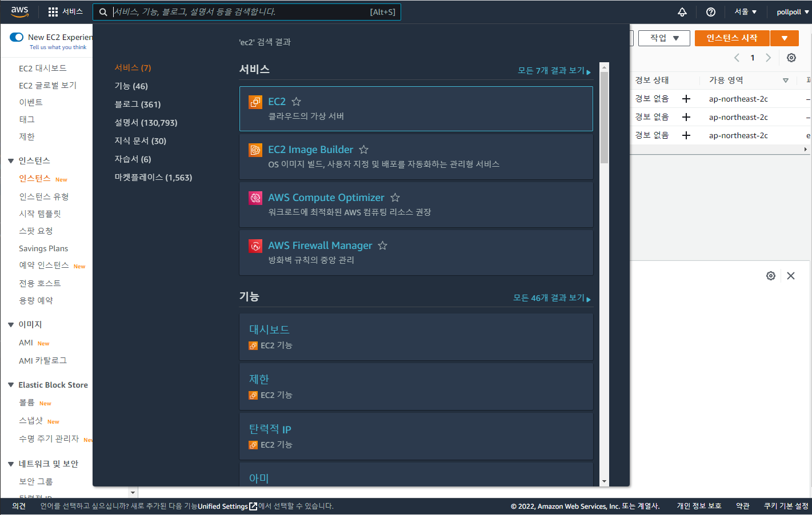Screen dimensions: 812x515
Task: Toggle the New EC2 Experience switch
Action: click(x=17, y=37)
